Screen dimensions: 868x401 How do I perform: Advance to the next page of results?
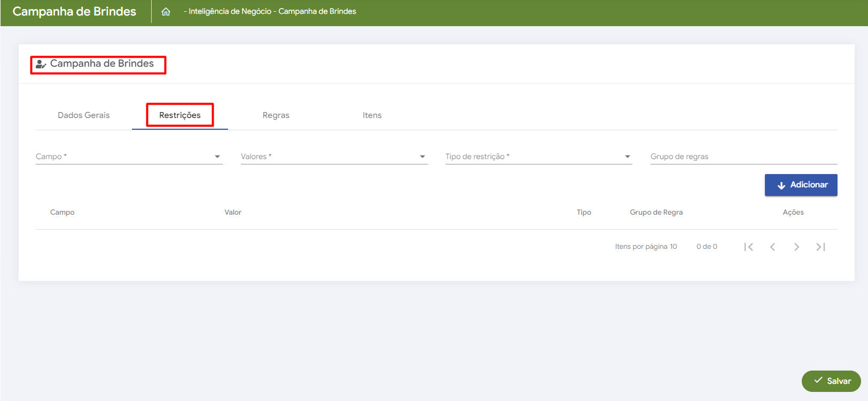(x=796, y=247)
